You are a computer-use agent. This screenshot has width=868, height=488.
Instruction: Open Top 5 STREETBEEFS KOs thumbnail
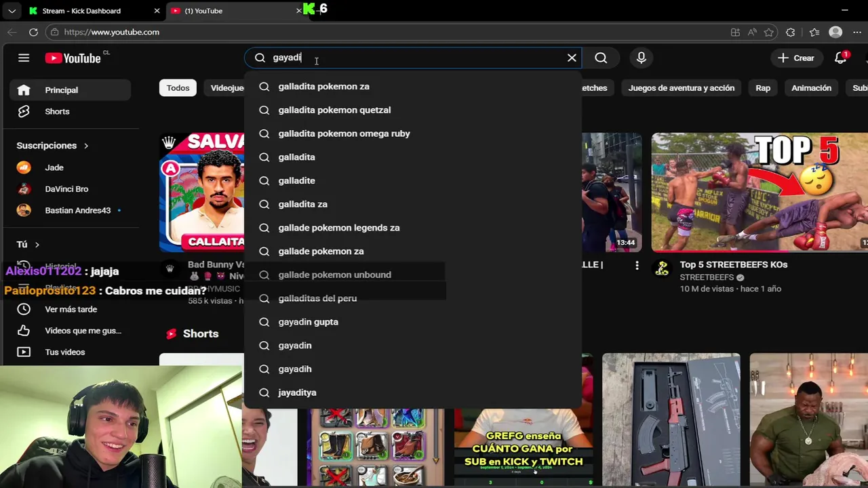pos(759,192)
